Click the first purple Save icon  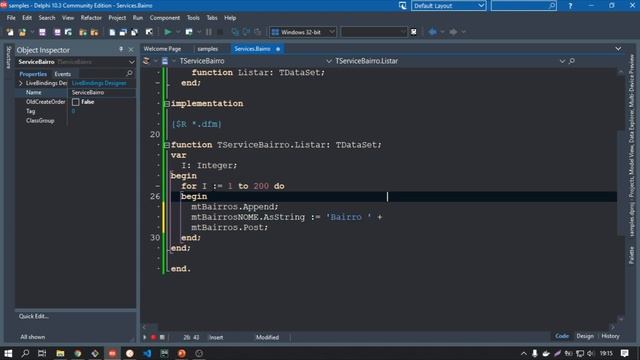pos(42,32)
